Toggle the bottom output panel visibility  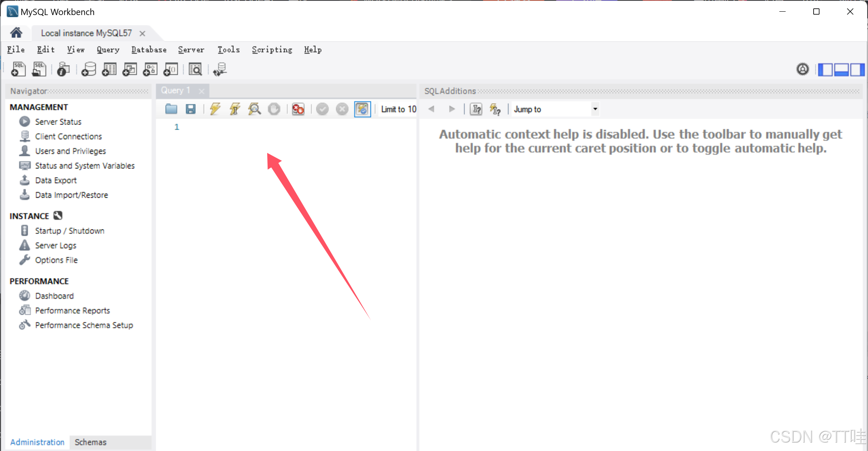click(841, 69)
